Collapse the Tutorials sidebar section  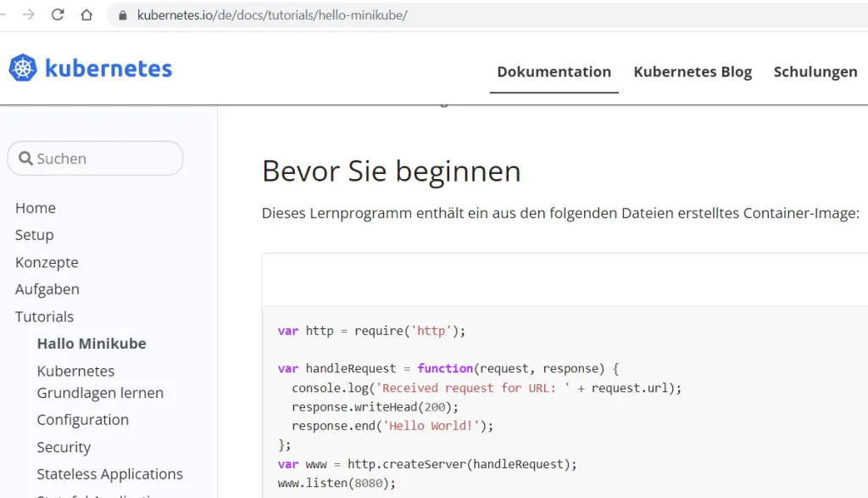(44, 316)
